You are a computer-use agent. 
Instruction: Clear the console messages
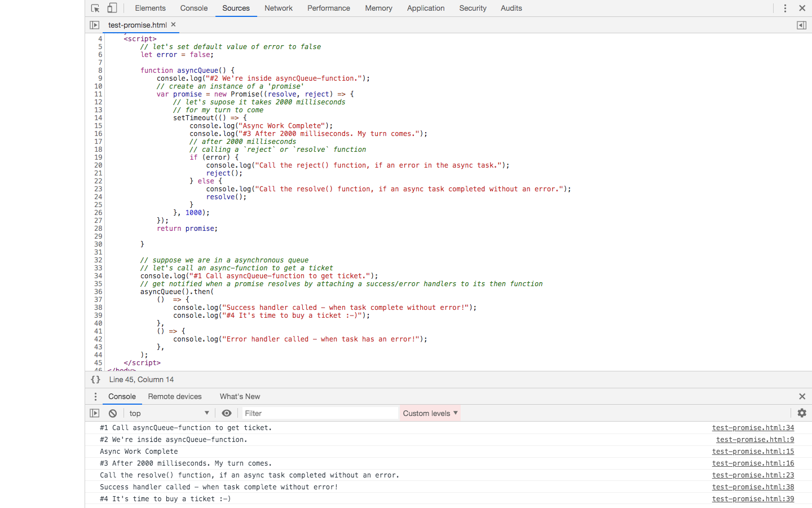point(113,413)
